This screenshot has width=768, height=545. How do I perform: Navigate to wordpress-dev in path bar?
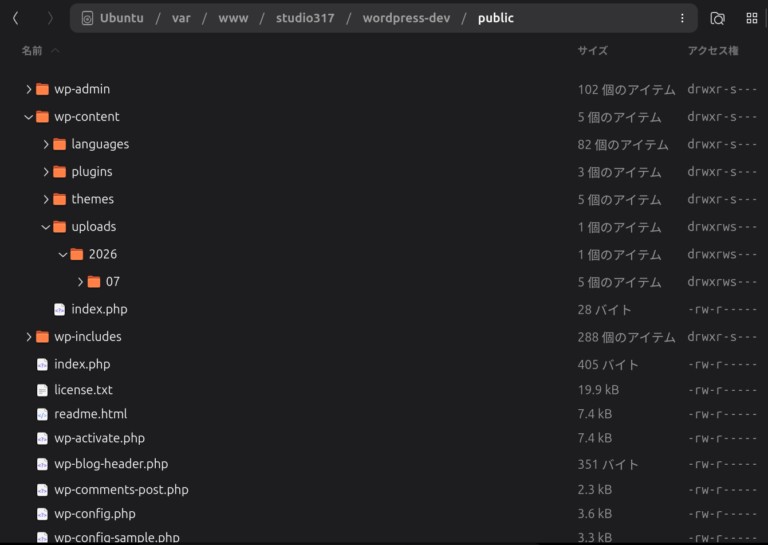[x=406, y=18]
